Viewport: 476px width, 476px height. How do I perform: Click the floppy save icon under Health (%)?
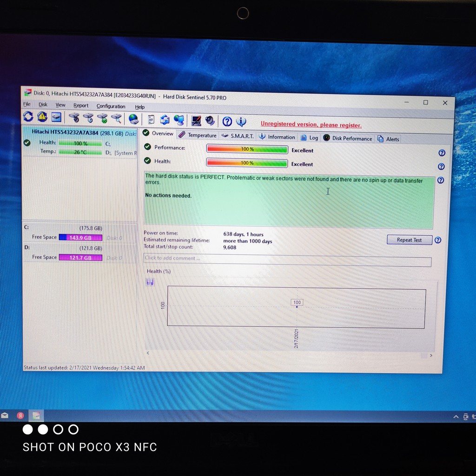(x=150, y=282)
